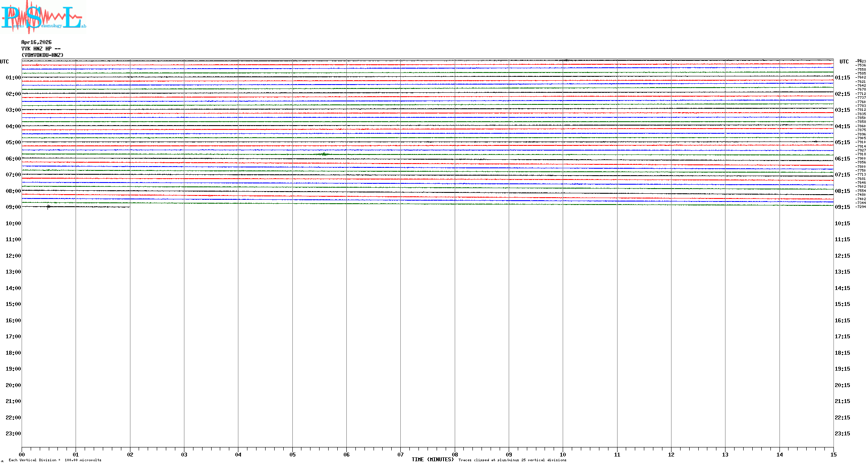Click the Each Vertical Division microvolts note
The height and width of the screenshot is (466, 868).
pyautogui.click(x=55, y=460)
